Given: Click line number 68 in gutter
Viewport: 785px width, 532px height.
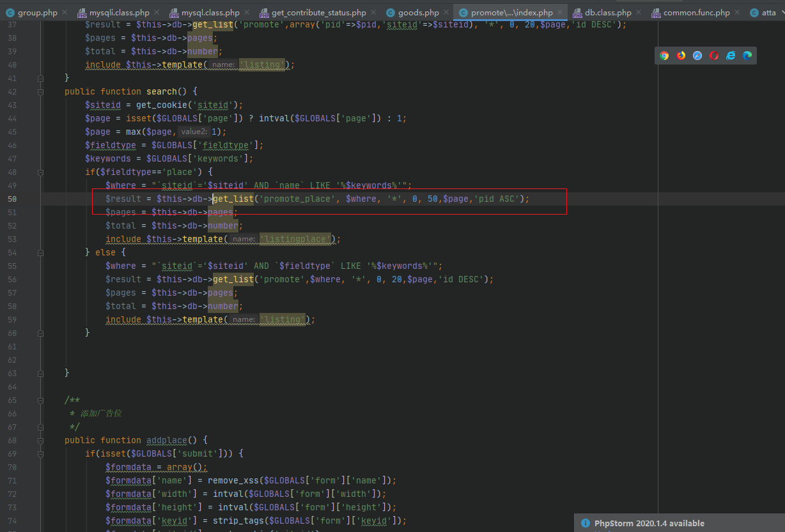Looking at the screenshot, I should (12, 440).
